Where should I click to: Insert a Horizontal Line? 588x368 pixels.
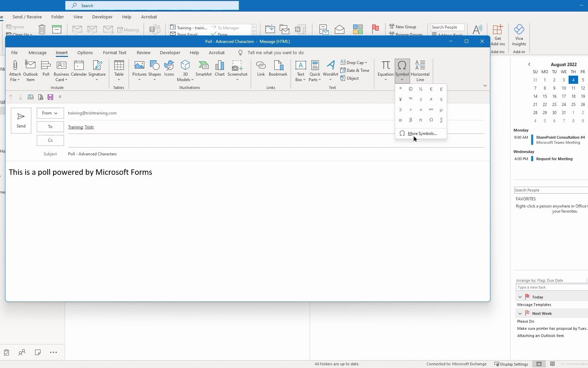(x=420, y=70)
